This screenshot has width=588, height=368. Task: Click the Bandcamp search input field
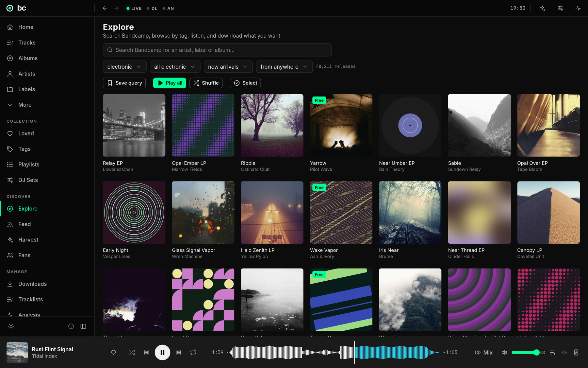click(217, 50)
